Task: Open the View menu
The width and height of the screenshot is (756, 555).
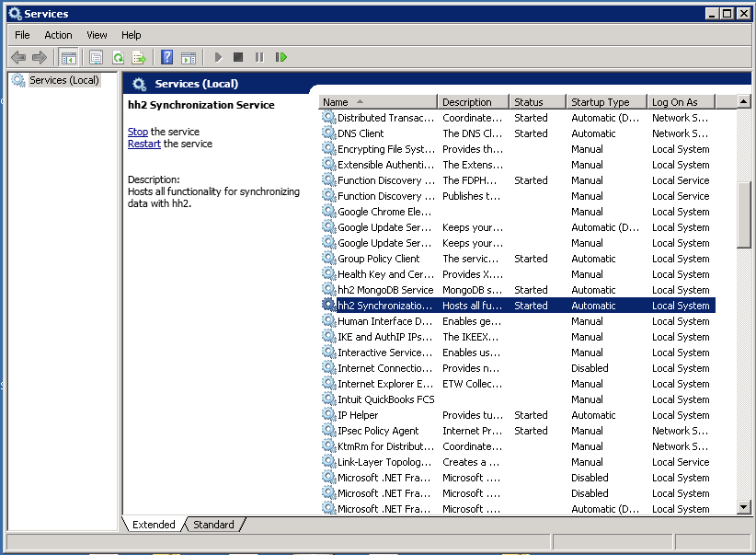Action: click(x=97, y=35)
